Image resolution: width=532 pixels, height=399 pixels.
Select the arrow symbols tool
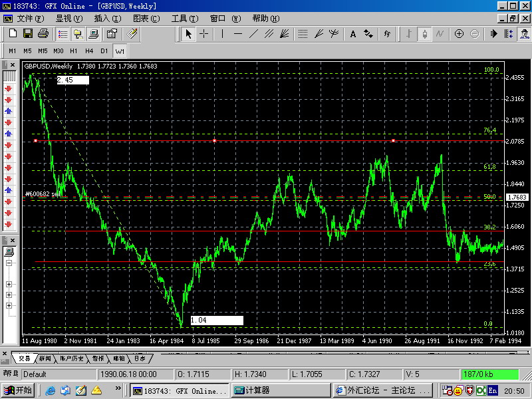click(368, 34)
